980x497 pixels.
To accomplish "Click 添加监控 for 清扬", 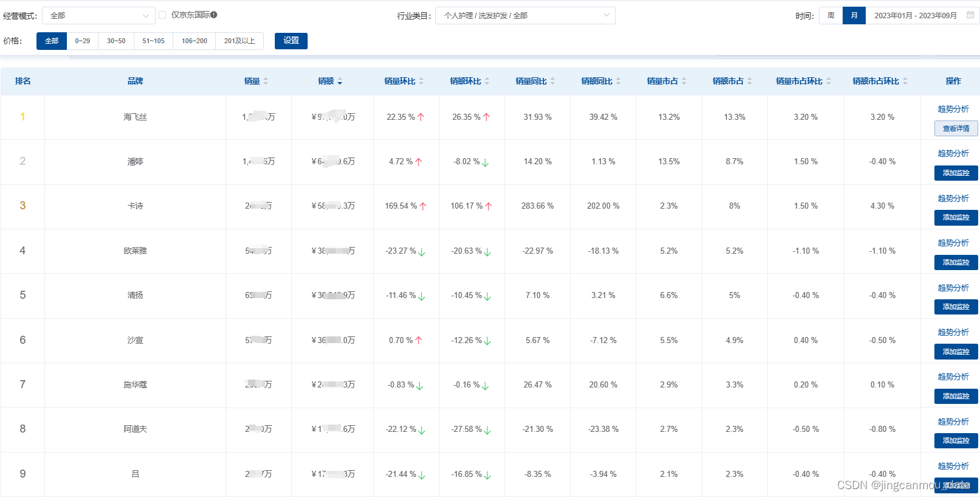I will click(956, 307).
